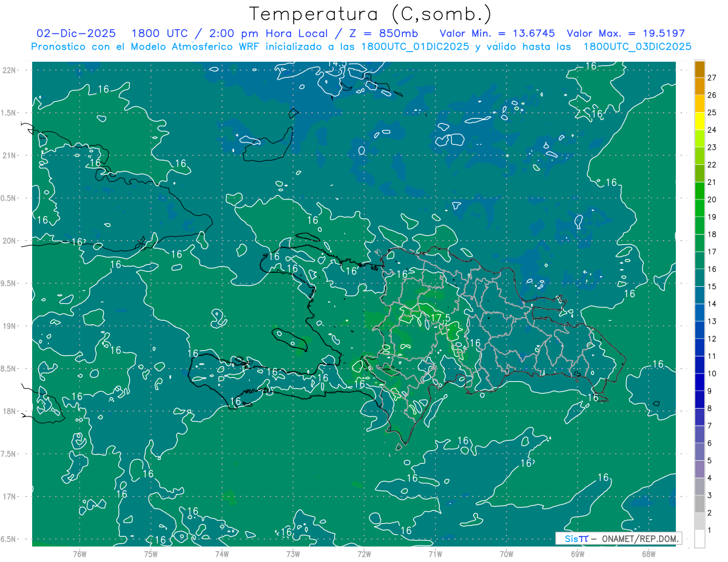Click the '71W' longitude axis label

pyautogui.click(x=435, y=554)
